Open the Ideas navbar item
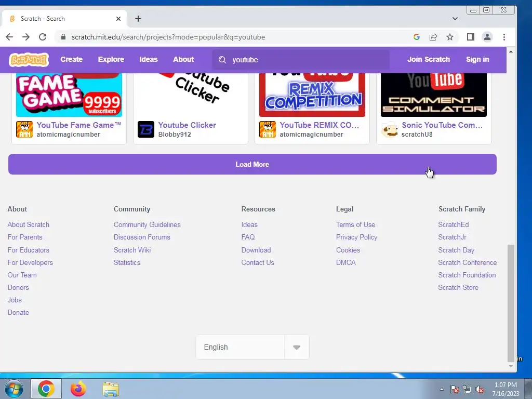The width and height of the screenshot is (532, 399). click(x=149, y=59)
